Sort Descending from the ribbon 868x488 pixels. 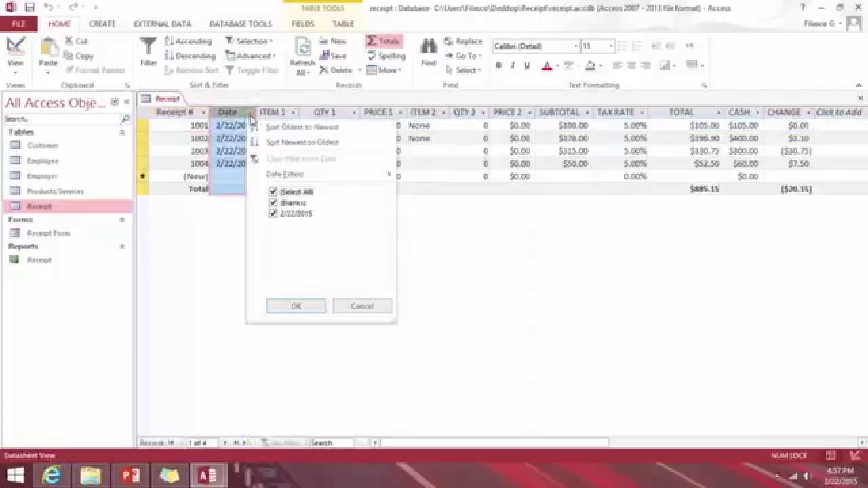point(190,56)
